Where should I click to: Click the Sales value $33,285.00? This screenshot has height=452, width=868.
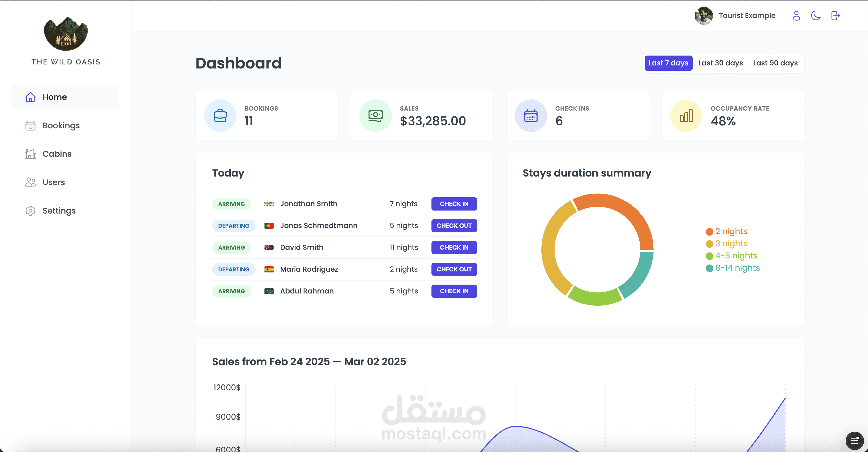point(433,121)
